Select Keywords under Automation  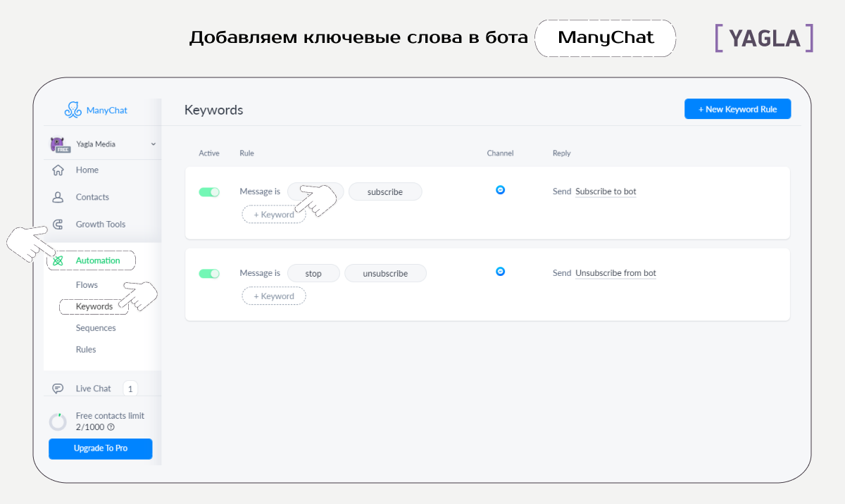pos(94,307)
